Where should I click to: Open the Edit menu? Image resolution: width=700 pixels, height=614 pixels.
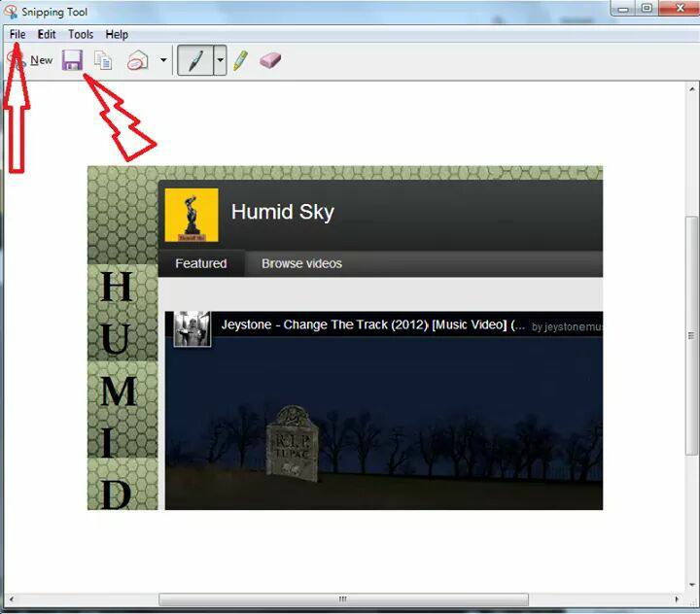click(x=47, y=34)
